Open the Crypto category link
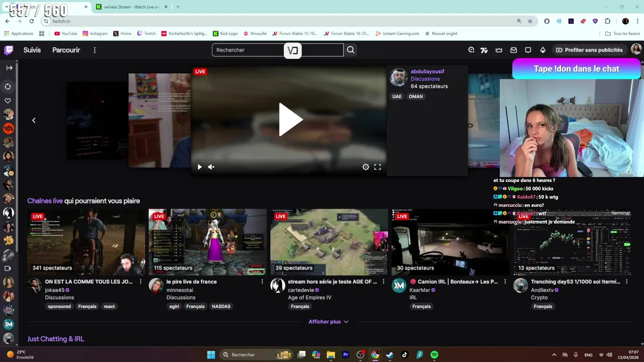644x362 pixels. point(539,298)
